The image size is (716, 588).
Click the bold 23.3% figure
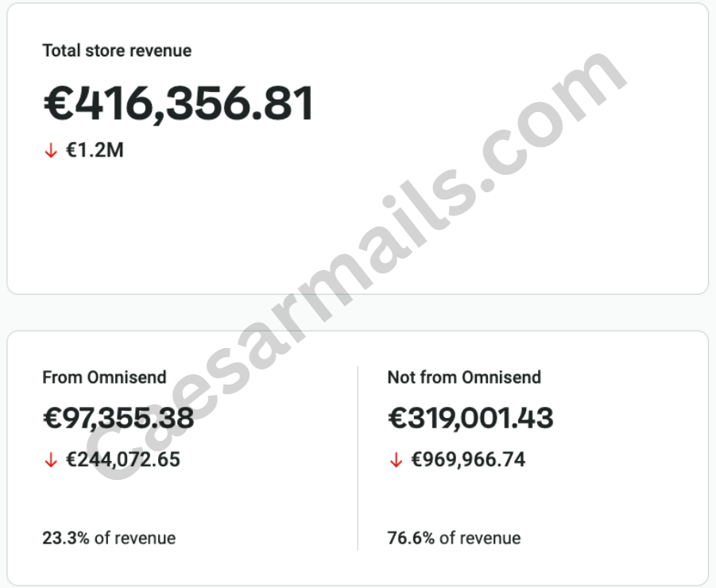point(66,538)
